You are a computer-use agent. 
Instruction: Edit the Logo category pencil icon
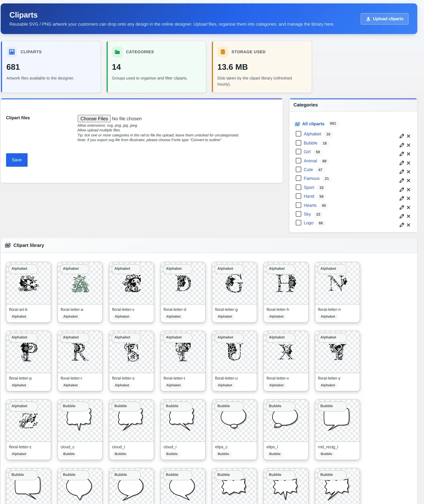[402, 225]
